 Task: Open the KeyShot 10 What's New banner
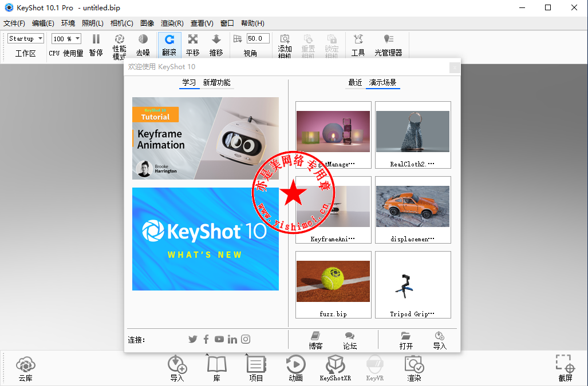pyautogui.click(x=206, y=239)
